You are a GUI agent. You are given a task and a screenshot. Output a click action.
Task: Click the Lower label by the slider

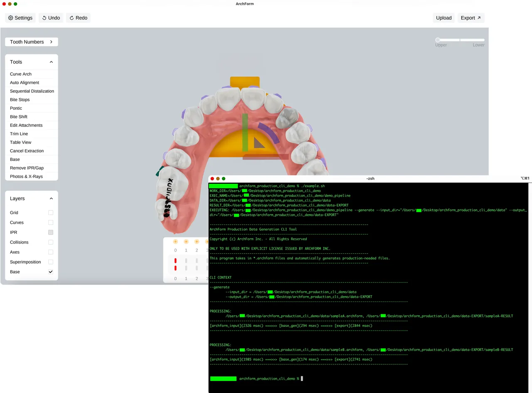point(478,45)
